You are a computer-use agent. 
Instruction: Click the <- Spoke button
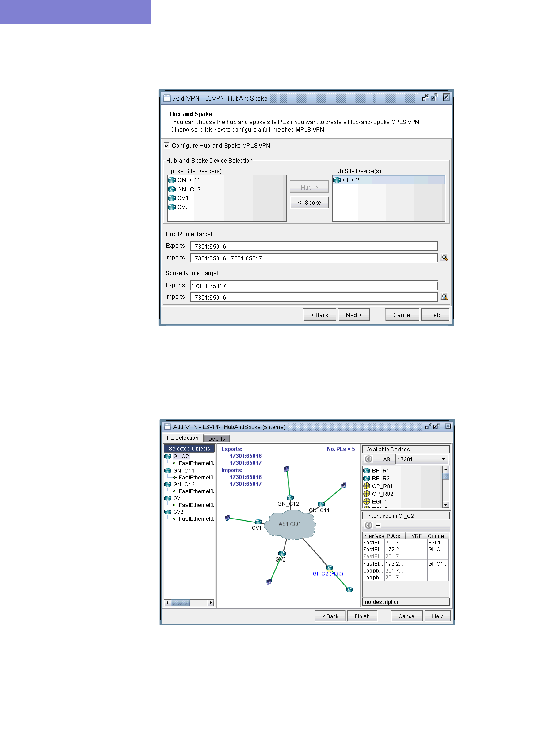(x=309, y=202)
